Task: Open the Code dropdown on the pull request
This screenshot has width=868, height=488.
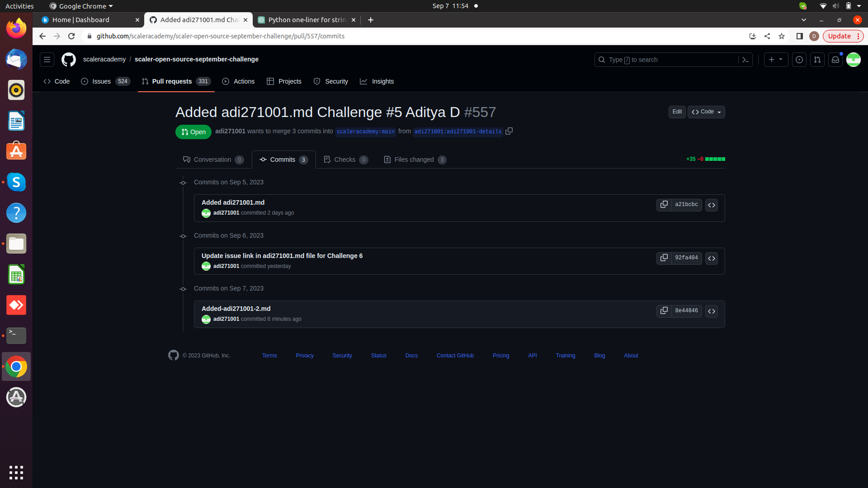Action: click(706, 112)
